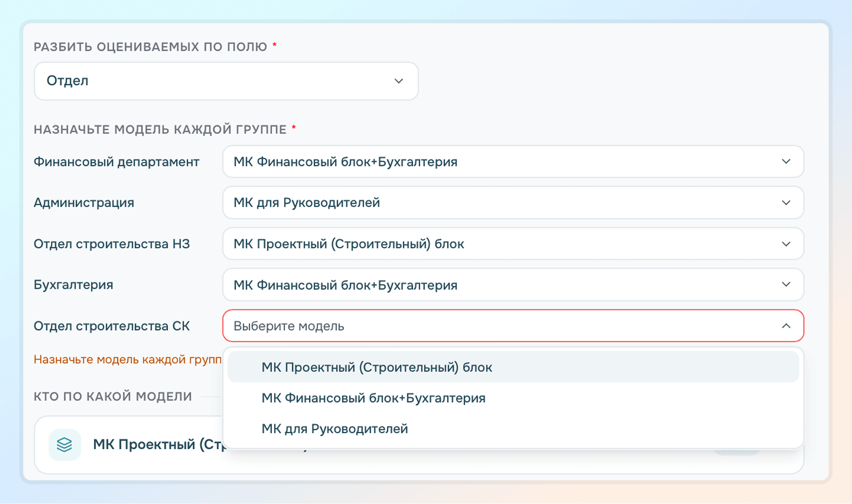Open model dropdown for Администрация

click(x=513, y=202)
